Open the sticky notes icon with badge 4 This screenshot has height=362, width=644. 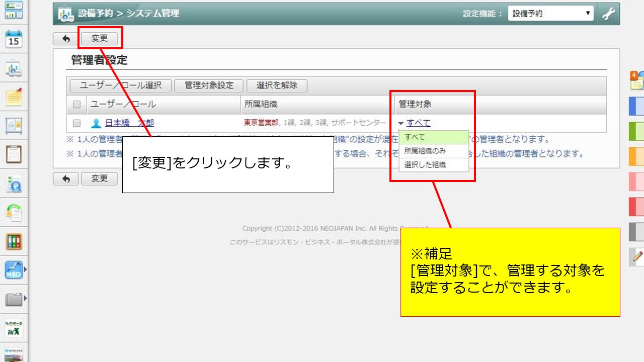click(x=637, y=80)
